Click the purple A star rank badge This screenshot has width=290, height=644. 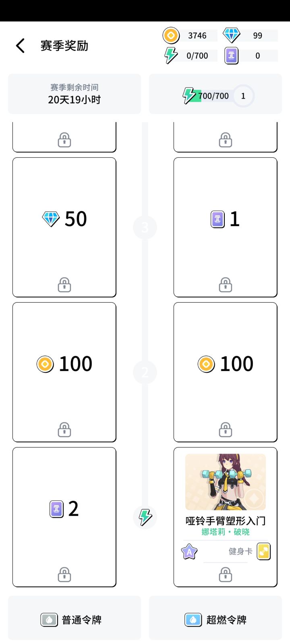(189, 552)
